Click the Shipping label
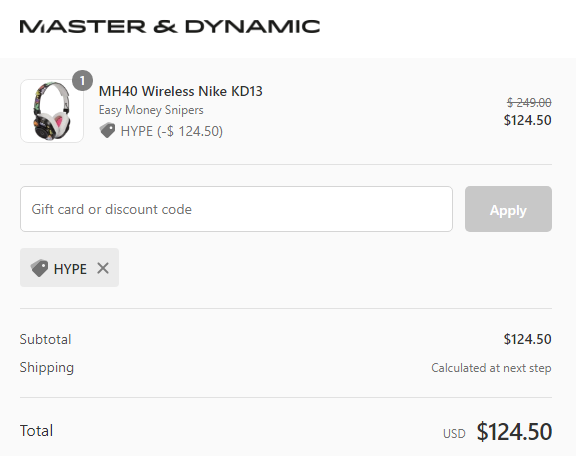Viewport: 576px width, 456px height. tap(47, 367)
